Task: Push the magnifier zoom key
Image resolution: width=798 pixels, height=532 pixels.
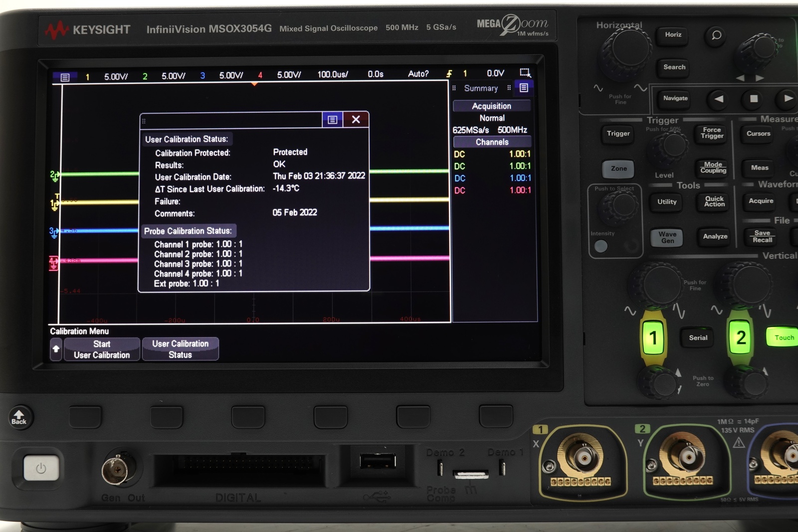Action: click(716, 35)
